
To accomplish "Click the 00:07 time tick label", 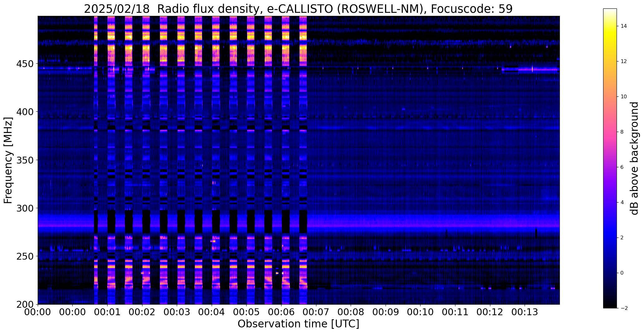I will 316,312.
